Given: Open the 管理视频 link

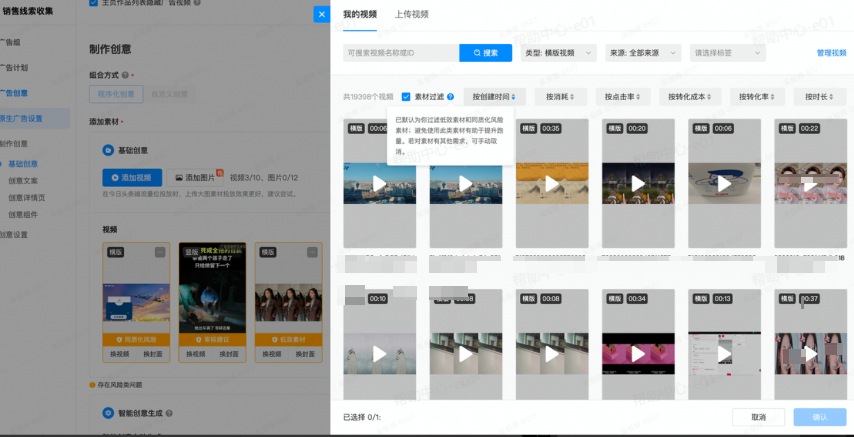Looking at the screenshot, I should 831,53.
